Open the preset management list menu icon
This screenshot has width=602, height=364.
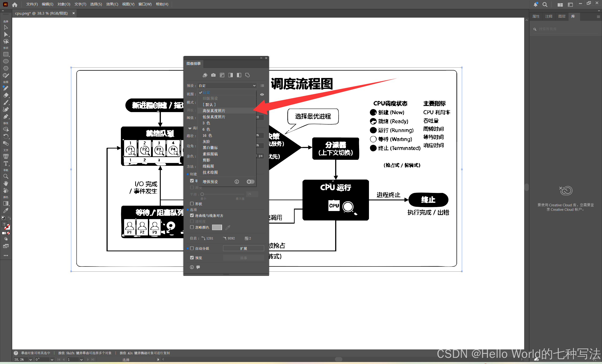tap(262, 86)
